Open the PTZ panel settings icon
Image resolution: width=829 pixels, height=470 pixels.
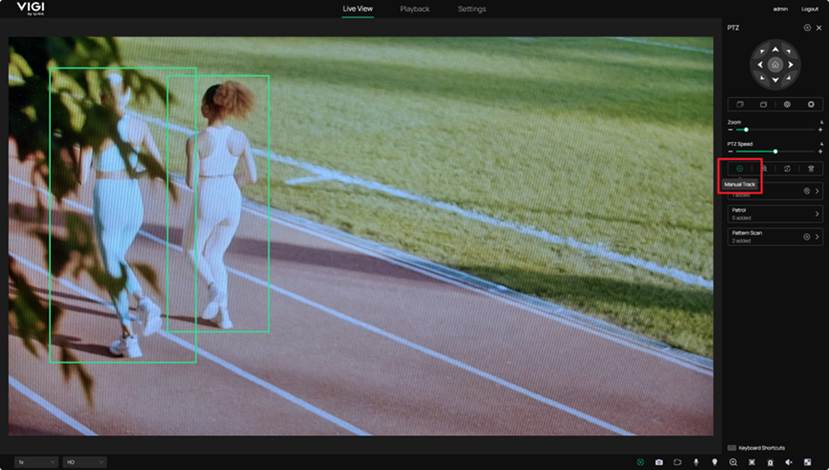click(x=807, y=28)
